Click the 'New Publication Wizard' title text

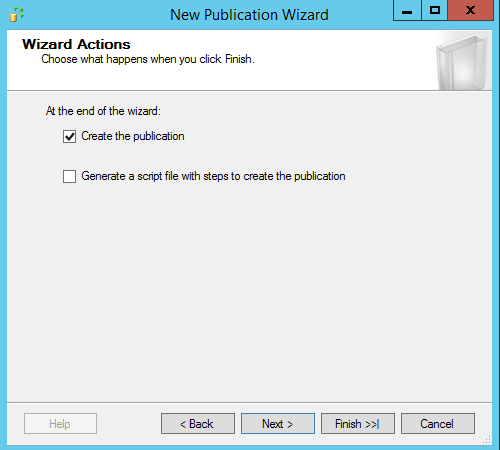click(249, 15)
